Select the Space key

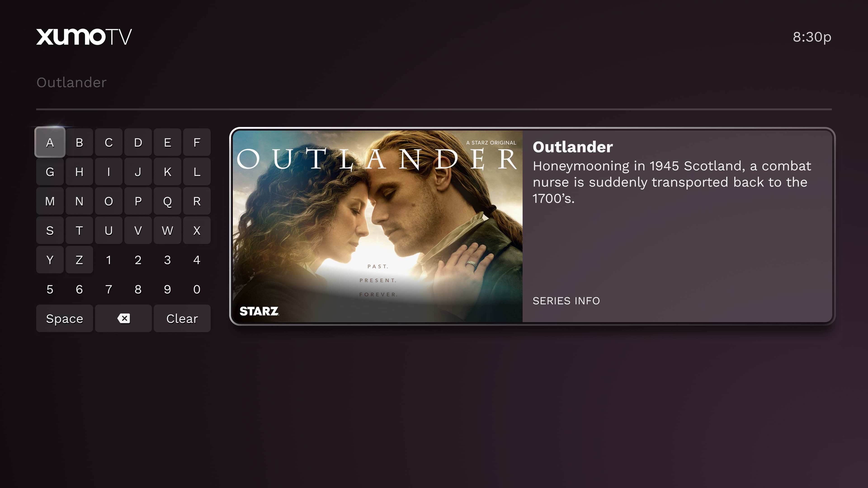coord(64,318)
